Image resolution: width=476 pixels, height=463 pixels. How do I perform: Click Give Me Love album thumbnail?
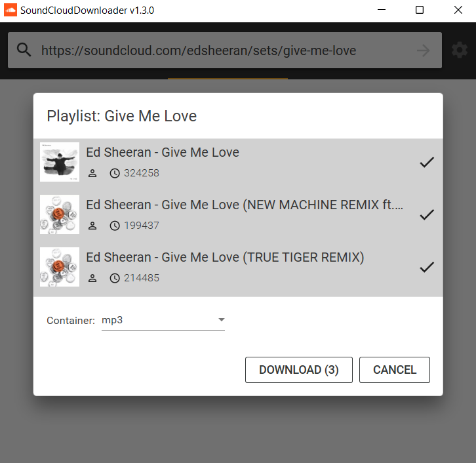click(x=60, y=162)
